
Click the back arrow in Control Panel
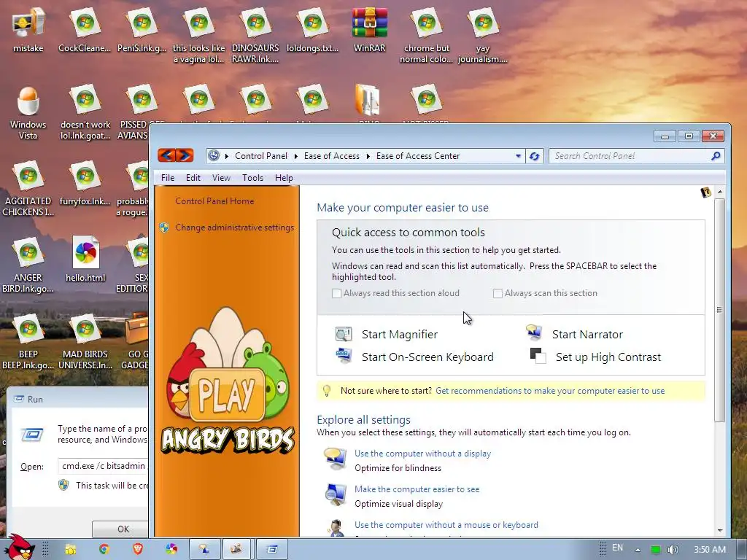(167, 155)
